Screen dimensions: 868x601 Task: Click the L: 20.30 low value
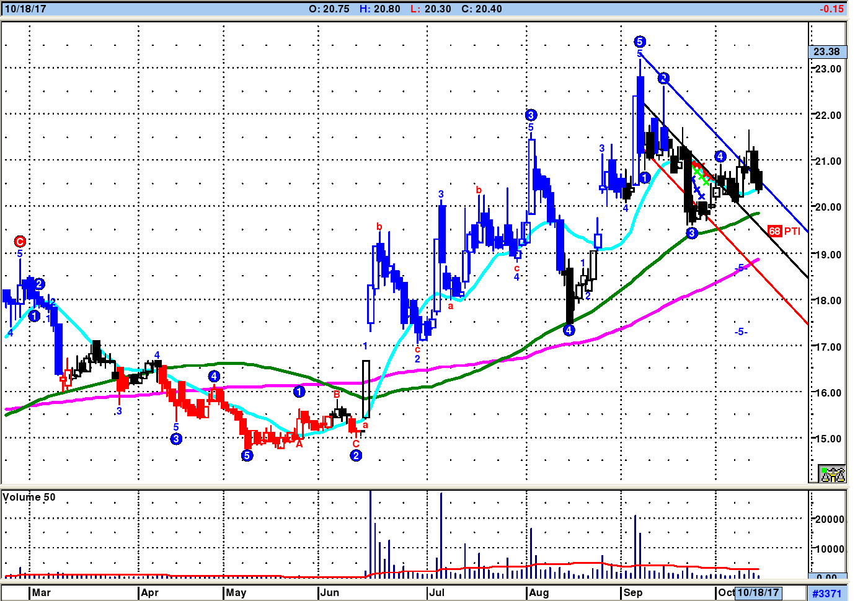click(430, 9)
